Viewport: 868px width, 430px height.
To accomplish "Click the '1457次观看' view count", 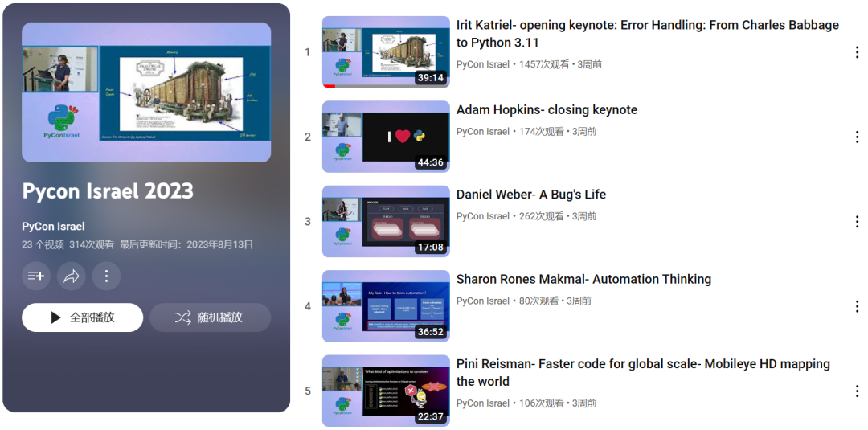I will coord(544,64).
